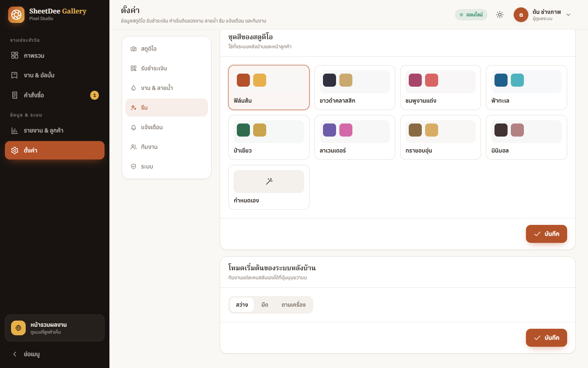Screen dimensions: 588x368
Task: Choose the ฟ้าทะเล theme card
Action: click(x=526, y=88)
